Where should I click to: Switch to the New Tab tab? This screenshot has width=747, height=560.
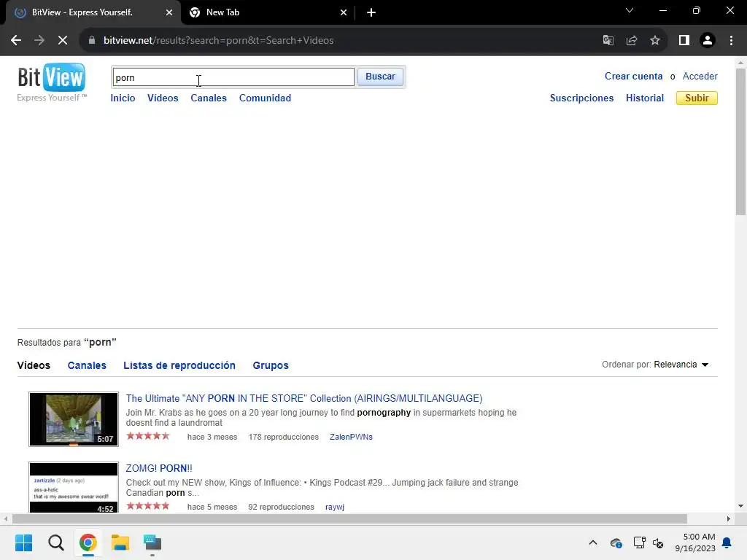point(267,13)
